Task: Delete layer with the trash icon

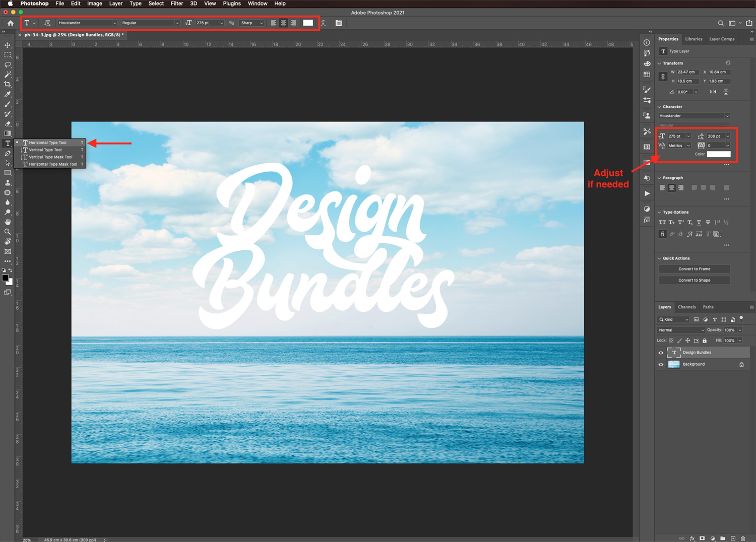Action: tap(743, 538)
